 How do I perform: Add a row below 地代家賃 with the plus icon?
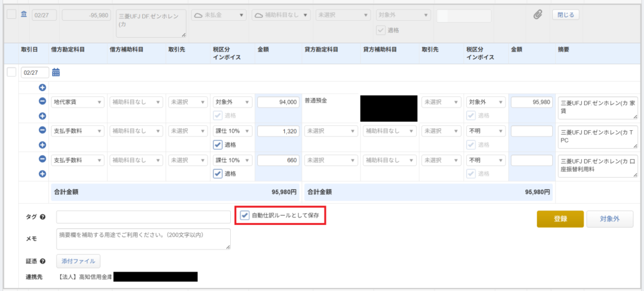tap(42, 116)
